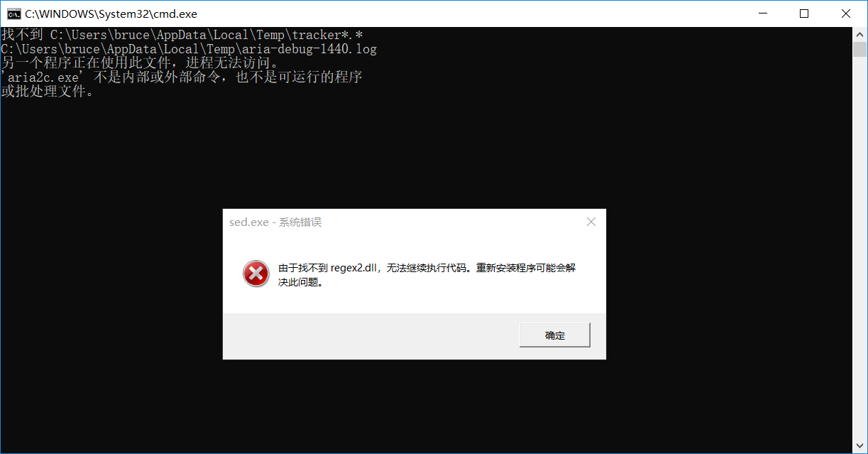Minimize the cmd.exe window
Viewport: 868px width, 454px height.
[763, 13]
